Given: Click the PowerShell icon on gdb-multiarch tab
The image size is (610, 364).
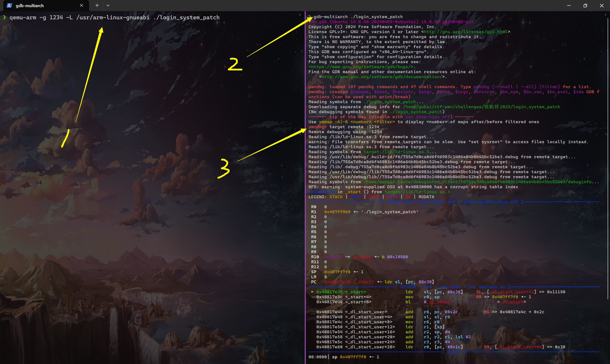Looking at the screenshot, I should pos(9,5).
